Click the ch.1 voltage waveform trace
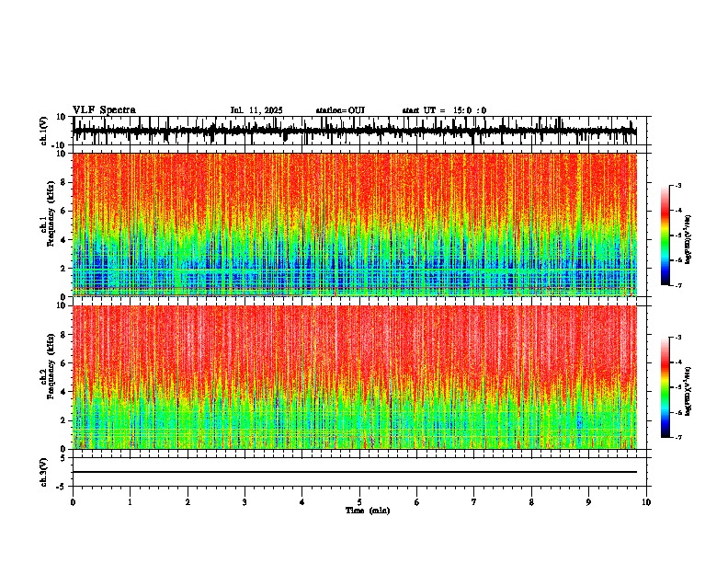This screenshot has width=728, height=563. (x=354, y=131)
